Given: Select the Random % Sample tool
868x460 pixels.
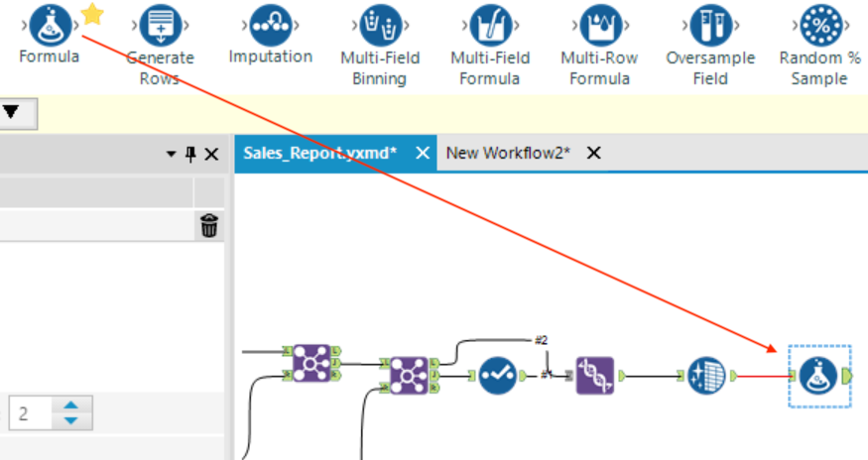Looking at the screenshot, I should point(821,26).
